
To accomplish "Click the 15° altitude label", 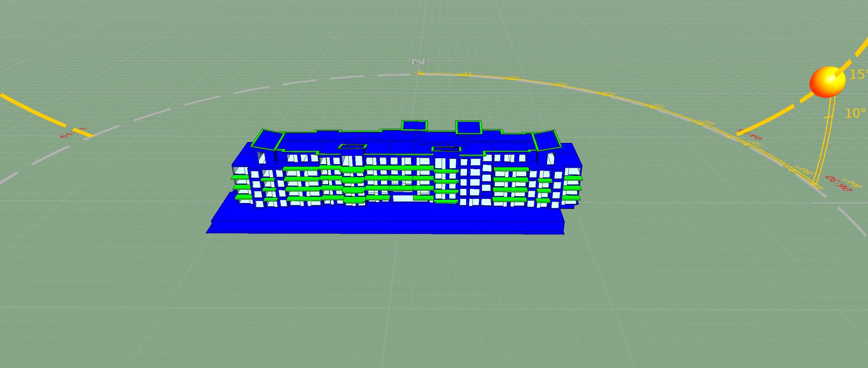I will 858,75.
